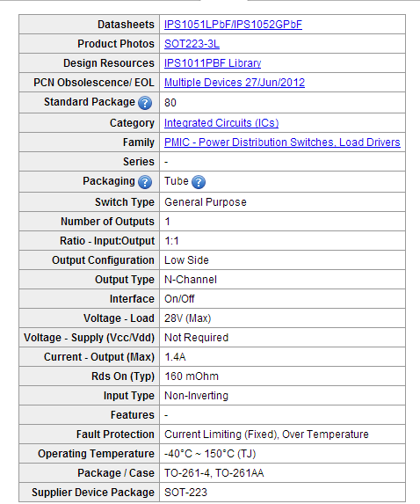The width and height of the screenshot is (420, 504).
Task: Click the help icon next to Packaging label
Action: (145, 182)
